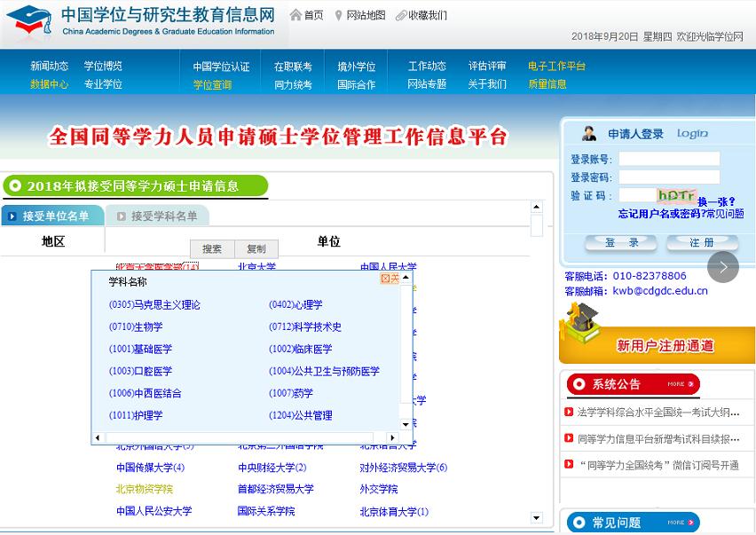
Task: Close the 学科名称 popup with the 关 icon
Action: 390,279
